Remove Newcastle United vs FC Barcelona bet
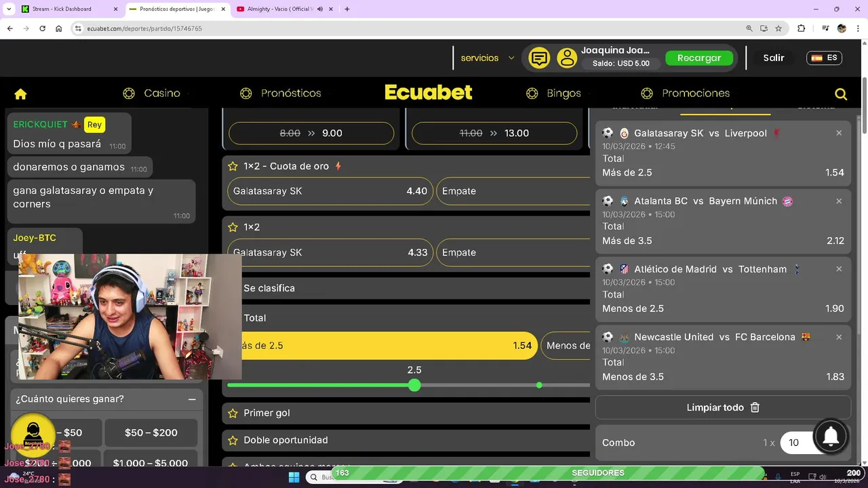This screenshot has height=488, width=868. 839,336
